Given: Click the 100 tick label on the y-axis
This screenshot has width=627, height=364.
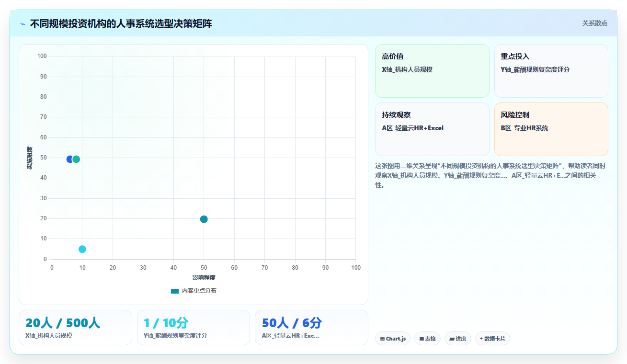Looking at the screenshot, I should pos(42,57).
